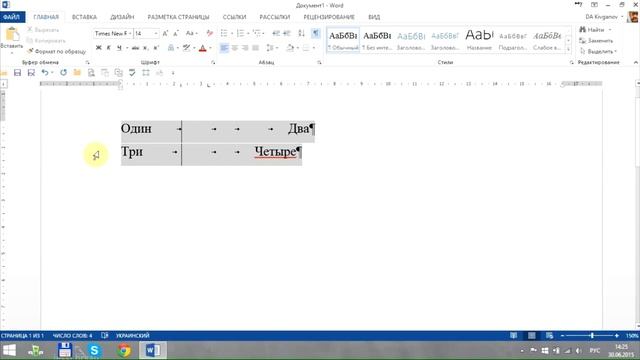This screenshot has height=360, width=640.
Task: Apply the red font color
Action: (x=202, y=48)
